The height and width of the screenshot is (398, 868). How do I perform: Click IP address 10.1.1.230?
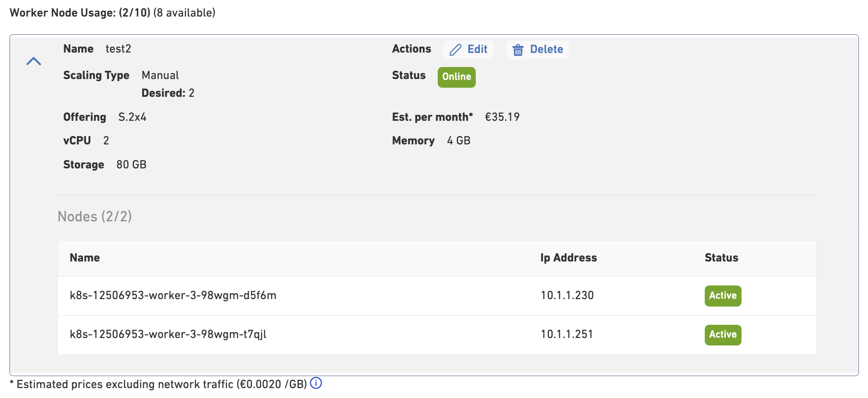coord(567,295)
